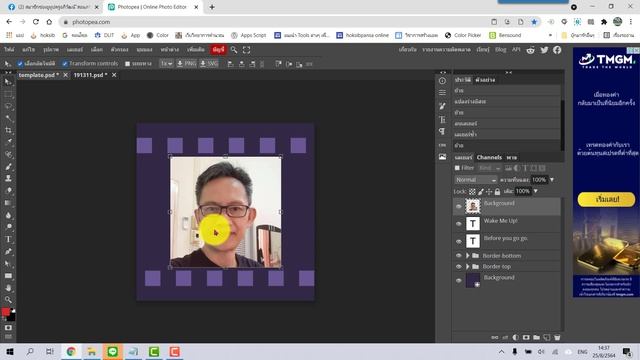
Task: Select the Pen tool
Action: pyautogui.click(x=8, y=251)
